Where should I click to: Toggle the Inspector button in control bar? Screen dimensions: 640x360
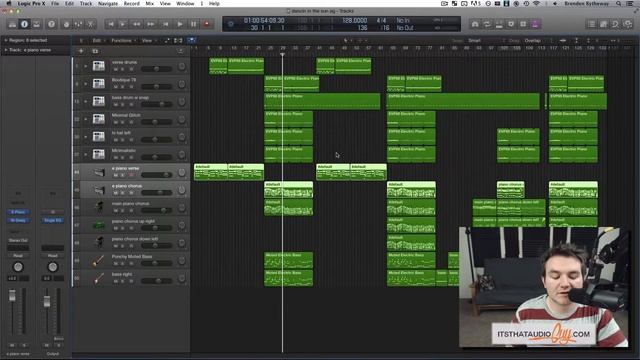[x=24, y=24]
